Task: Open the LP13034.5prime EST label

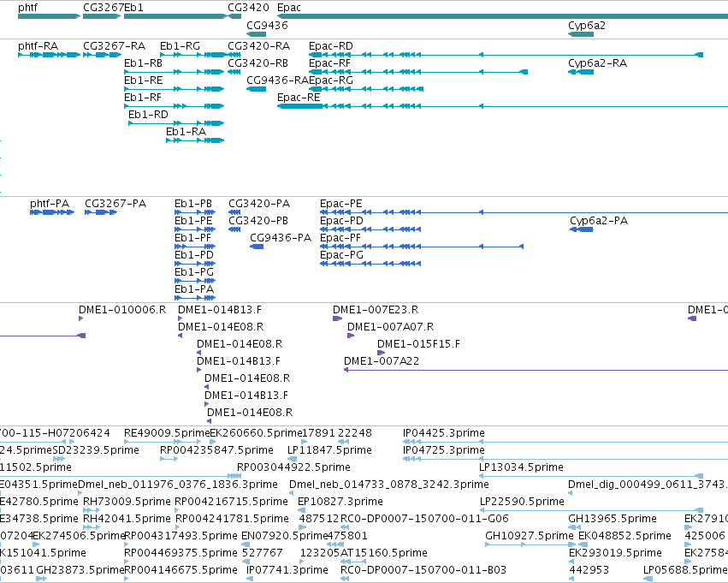Action: 521,467
